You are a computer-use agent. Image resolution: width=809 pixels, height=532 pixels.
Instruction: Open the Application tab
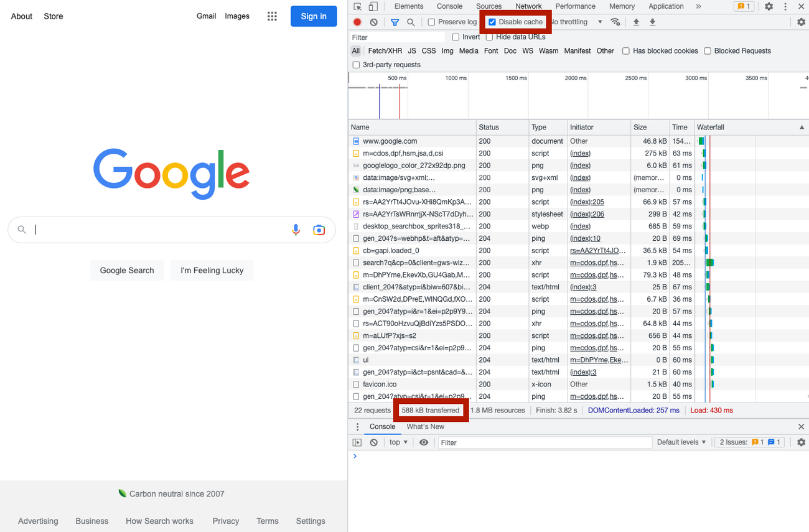point(666,6)
